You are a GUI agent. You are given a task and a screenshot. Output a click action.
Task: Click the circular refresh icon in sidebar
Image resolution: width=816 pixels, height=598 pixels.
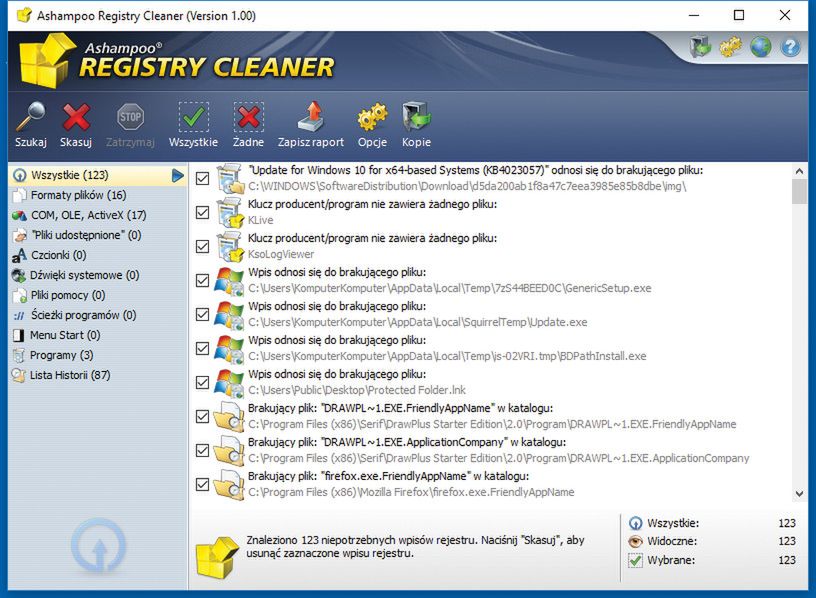[x=99, y=546]
